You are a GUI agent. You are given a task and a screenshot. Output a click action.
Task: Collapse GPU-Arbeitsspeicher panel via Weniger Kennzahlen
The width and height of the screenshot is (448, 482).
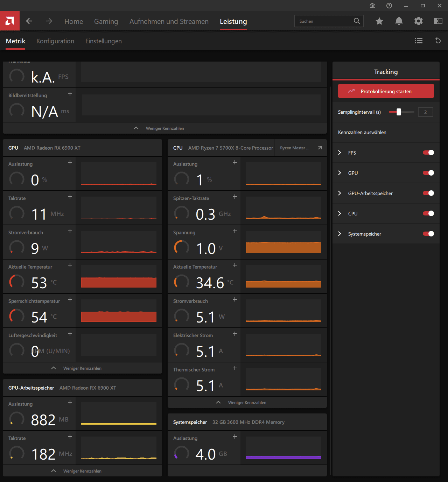(x=82, y=471)
